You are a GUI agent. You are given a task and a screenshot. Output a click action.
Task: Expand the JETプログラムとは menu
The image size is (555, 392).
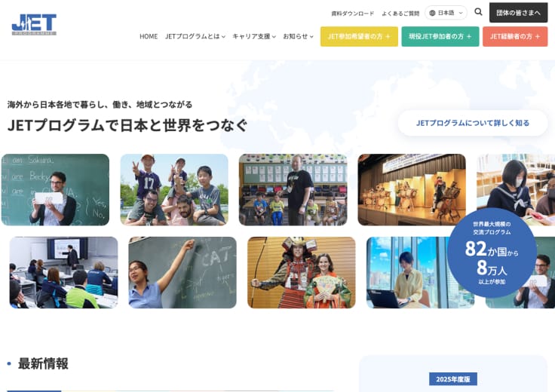pos(195,36)
